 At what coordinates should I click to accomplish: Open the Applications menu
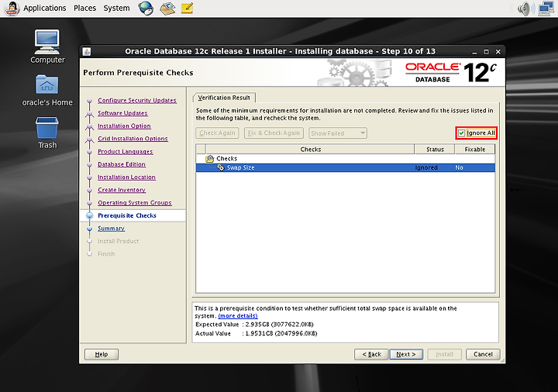[44, 8]
